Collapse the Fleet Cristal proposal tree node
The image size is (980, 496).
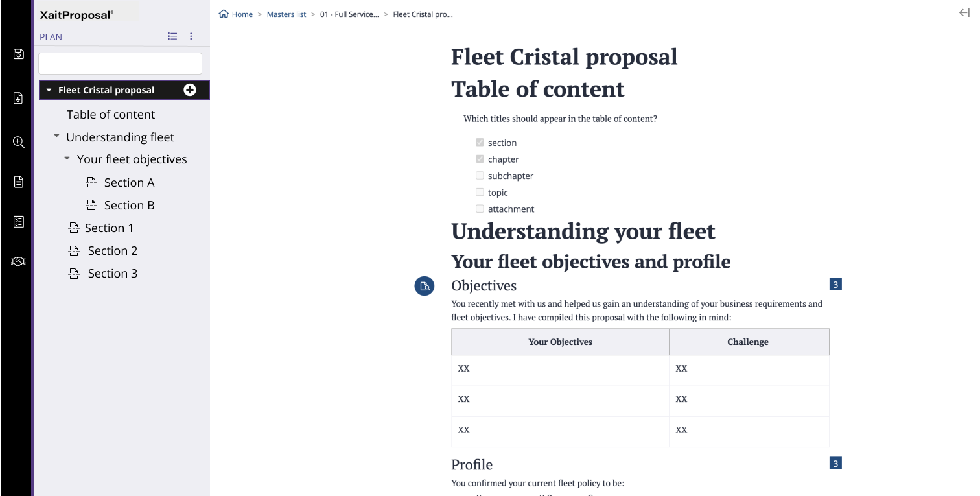(48, 89)
